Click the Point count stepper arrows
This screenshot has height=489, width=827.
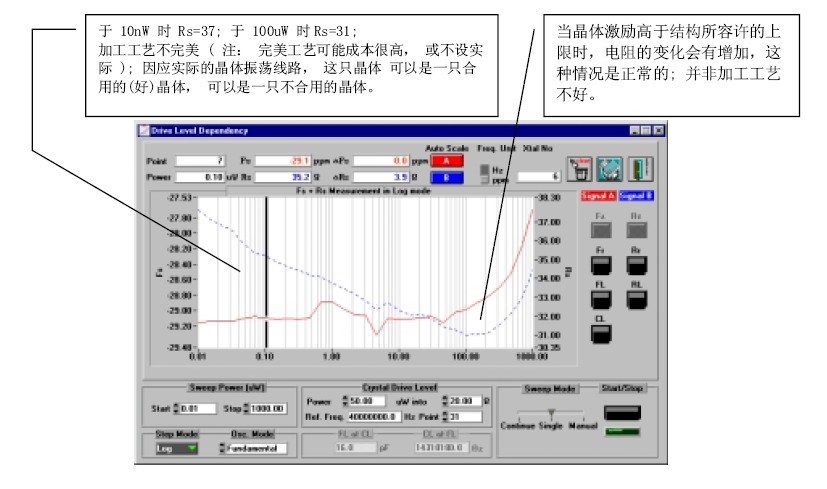tap(445, 417)
